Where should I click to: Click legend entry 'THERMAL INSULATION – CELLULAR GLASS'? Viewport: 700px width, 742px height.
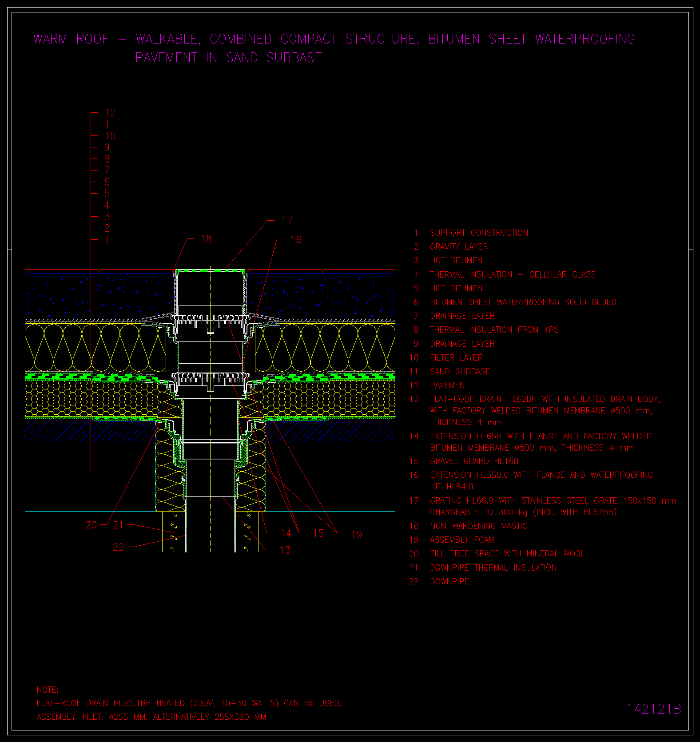coord(513,274)
